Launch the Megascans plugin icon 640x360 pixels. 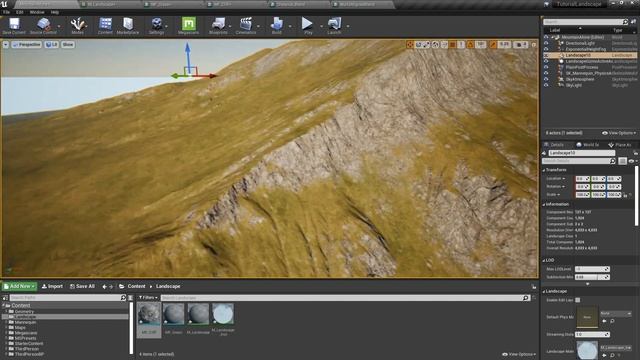[x=189, y=25]
